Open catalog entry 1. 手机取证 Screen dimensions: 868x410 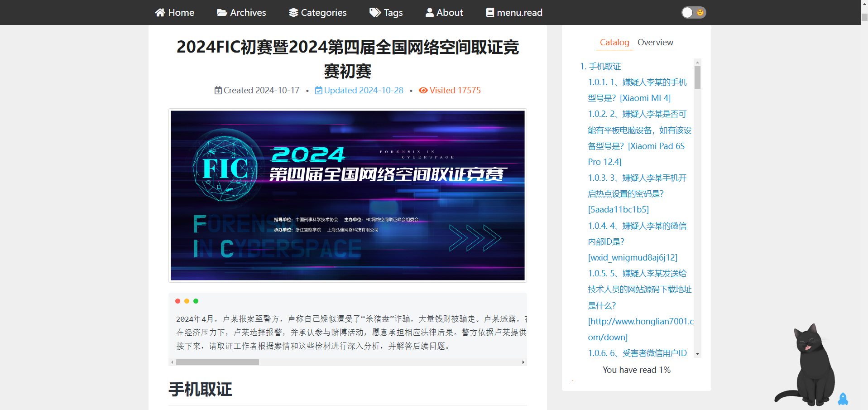tap(600, 67)
